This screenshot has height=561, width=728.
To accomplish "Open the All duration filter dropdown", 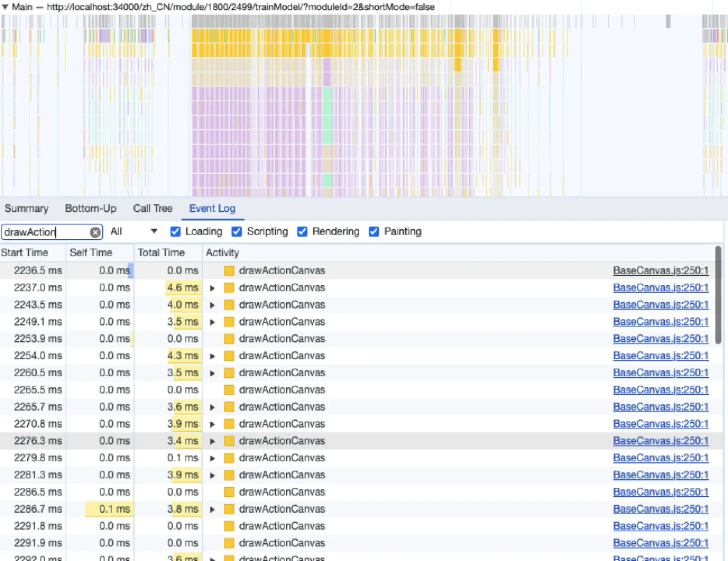I will pos(134,232).
